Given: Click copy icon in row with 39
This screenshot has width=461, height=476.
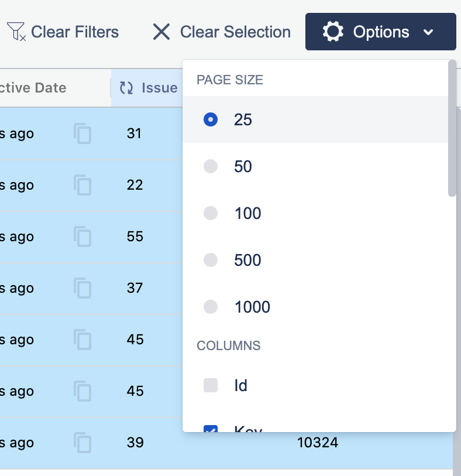Looking at the screenshot, I should (82, 443).
